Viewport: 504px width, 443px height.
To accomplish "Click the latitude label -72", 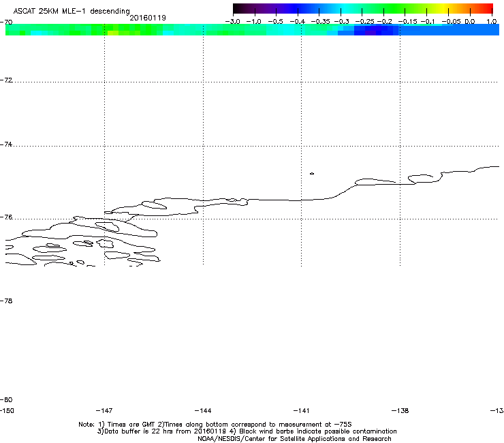I will [x=6, y=80].
